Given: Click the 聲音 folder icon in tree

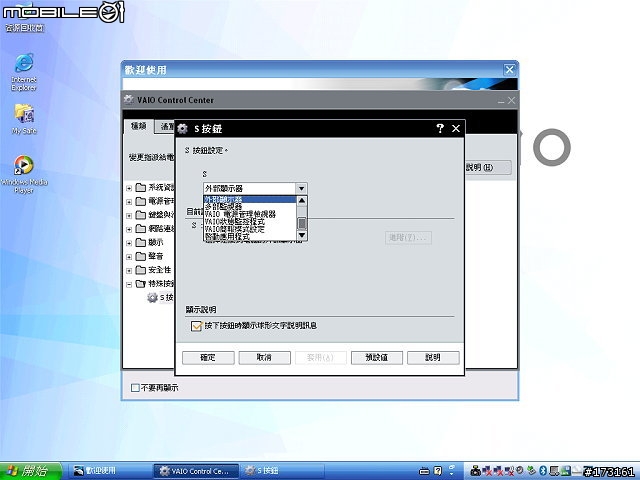Looking at the screenshot, I should [140, 256].
